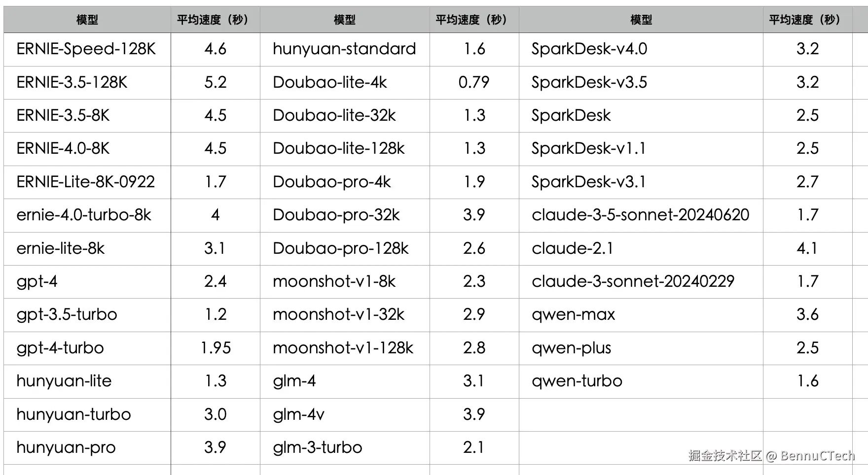Click the hunyuan-standard cell
The width and height of the screenshot is (868, 475).
pyautogui.click(x=344, y=49)
